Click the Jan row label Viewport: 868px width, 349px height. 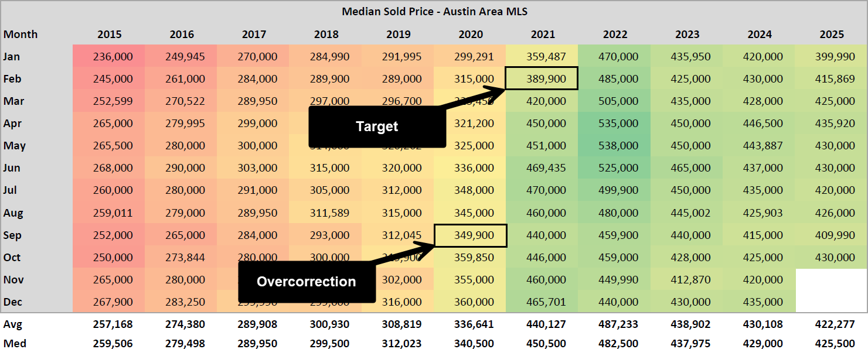[x=12, y=57]
